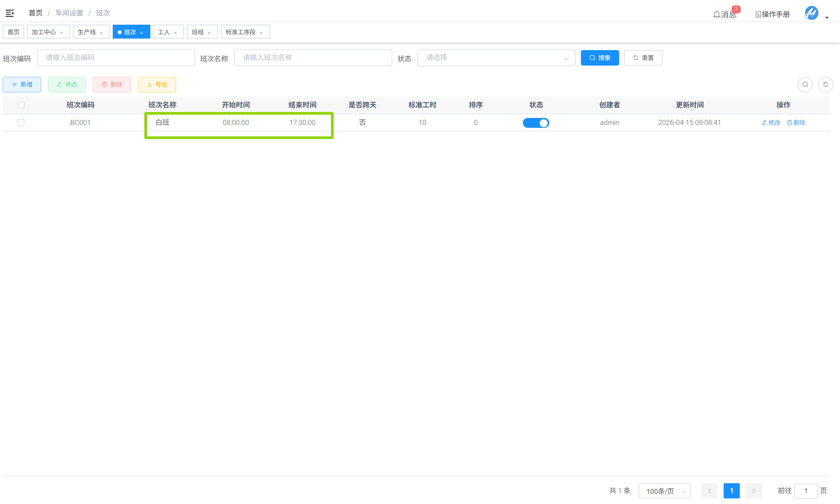The height and width of the screenshot is (504, 840).
Task: Close the 标准工序段 tab
Action: (261, 33)
